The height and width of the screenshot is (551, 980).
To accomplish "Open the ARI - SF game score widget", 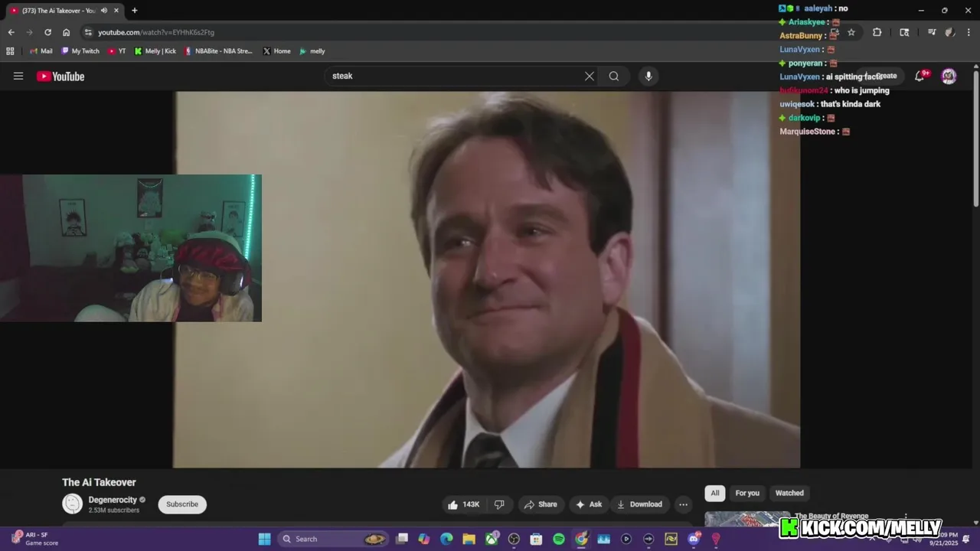I will tap(35, 539).
